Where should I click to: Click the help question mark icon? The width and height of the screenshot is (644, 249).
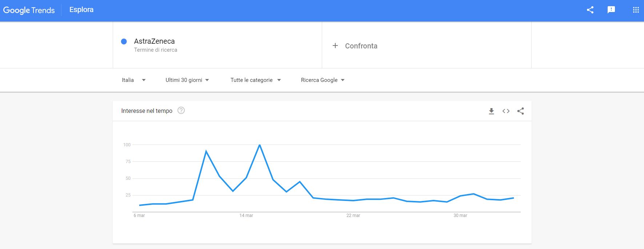coord(181,110)
